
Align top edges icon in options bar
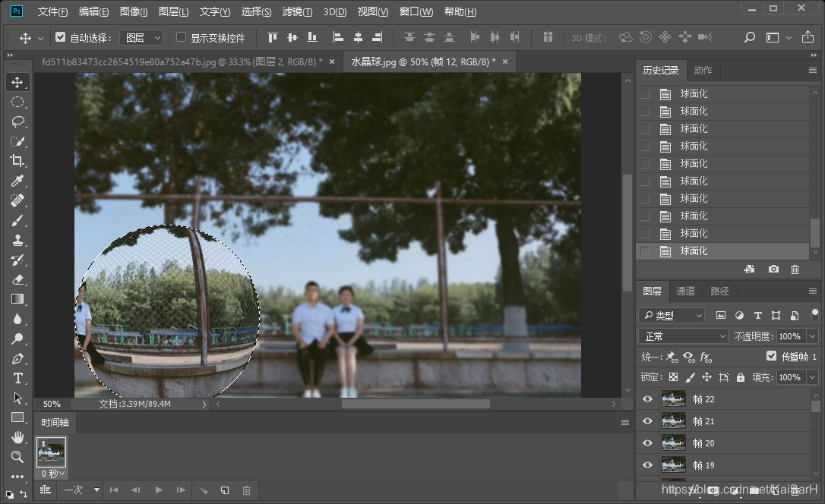click(x=273, y=37)
